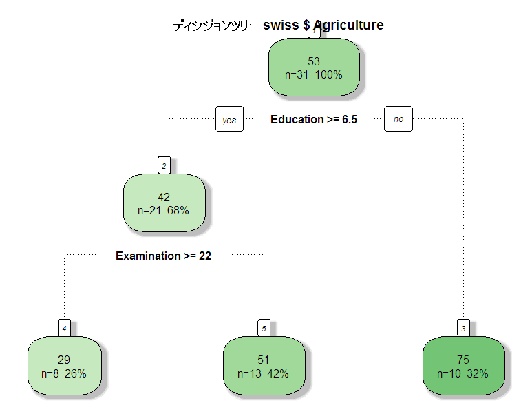The image size is (532, 403).
Task: Click node number tag 5
Action: pos(264,328)
